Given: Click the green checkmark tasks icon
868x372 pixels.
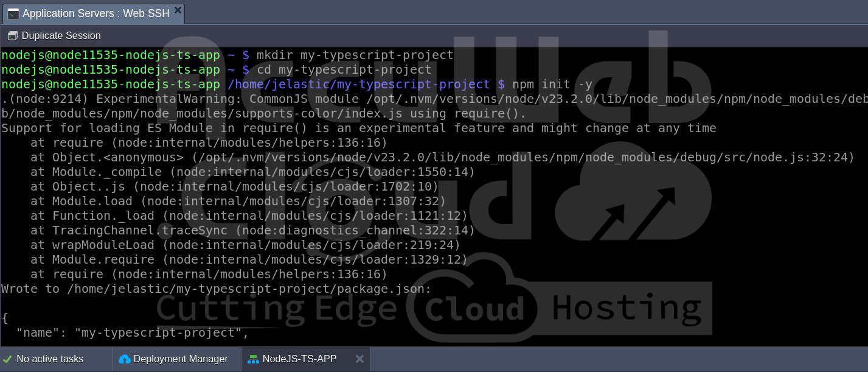Looking at the screenshot, I should 7,359.
